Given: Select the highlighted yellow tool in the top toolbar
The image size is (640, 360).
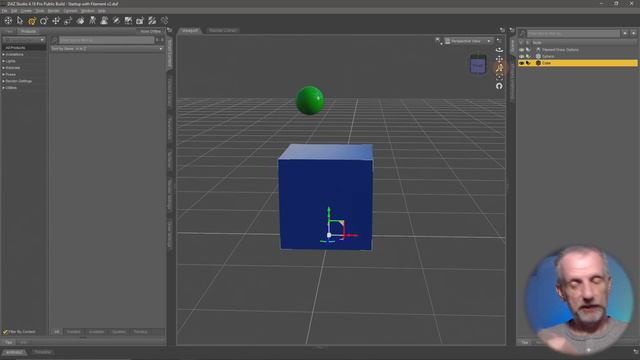Looking at the screenshot, I should [32, 20].
